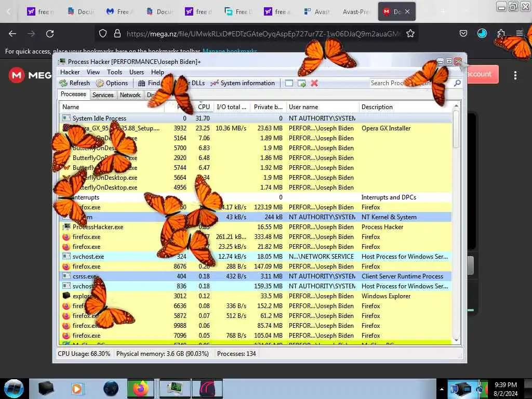This screenshot has height=399, width=532.
Task: Click the padlock site info icon
Action: (117, 33)
